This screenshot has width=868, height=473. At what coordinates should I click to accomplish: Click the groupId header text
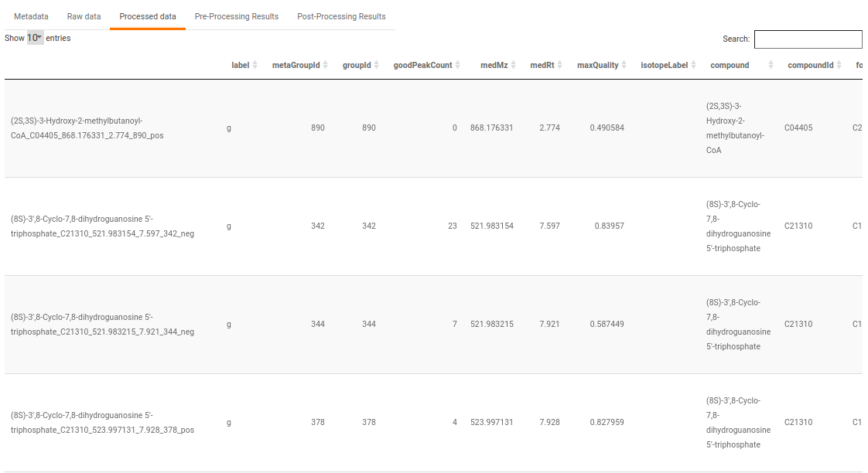[x=357, y=65]
